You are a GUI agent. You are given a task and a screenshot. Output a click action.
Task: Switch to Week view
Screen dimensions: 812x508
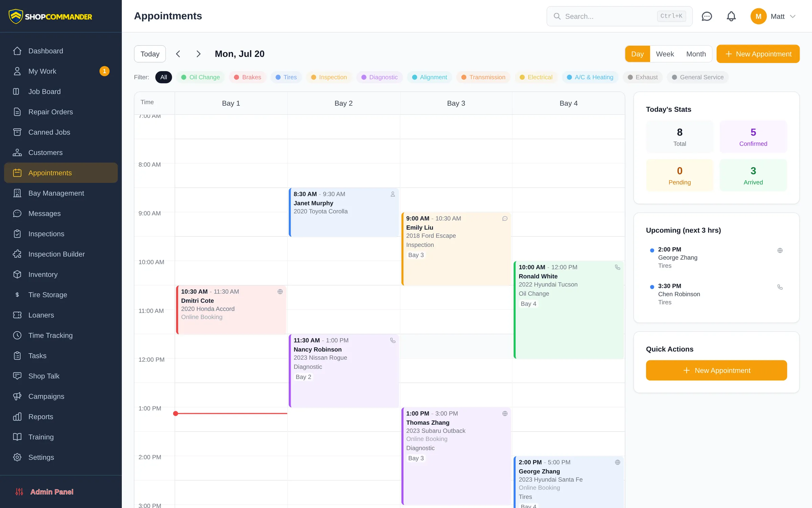(x=665, y=54)
